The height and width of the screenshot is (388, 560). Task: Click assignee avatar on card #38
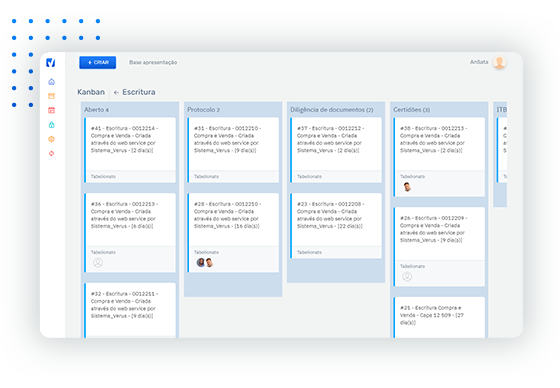(407, 186)
